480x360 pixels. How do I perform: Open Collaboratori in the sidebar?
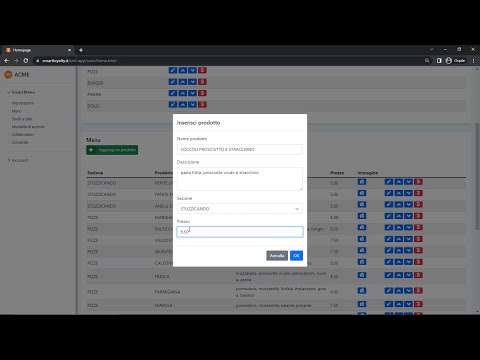[x=23, y=135]
